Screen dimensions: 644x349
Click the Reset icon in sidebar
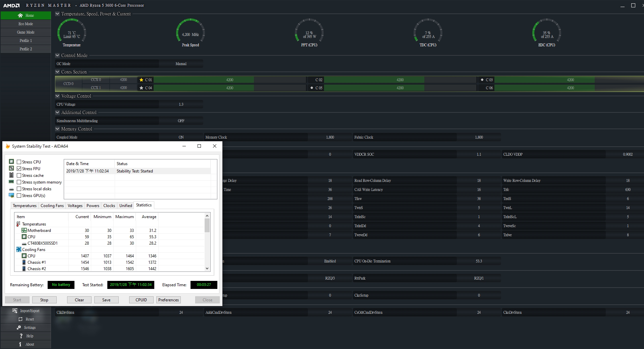[x=20, y=319]
